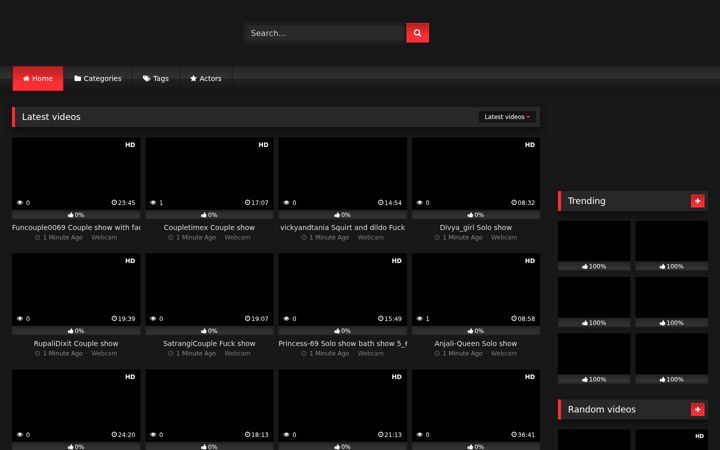Click Webcam category under Coupletimex Couple show

click(237, 237)
